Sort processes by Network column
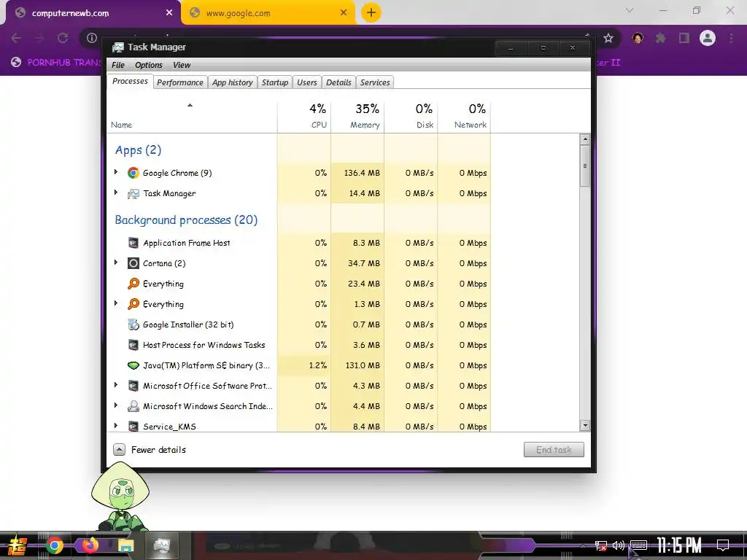Viewport: 747px width, 560px height. click(x=465, y=116)
